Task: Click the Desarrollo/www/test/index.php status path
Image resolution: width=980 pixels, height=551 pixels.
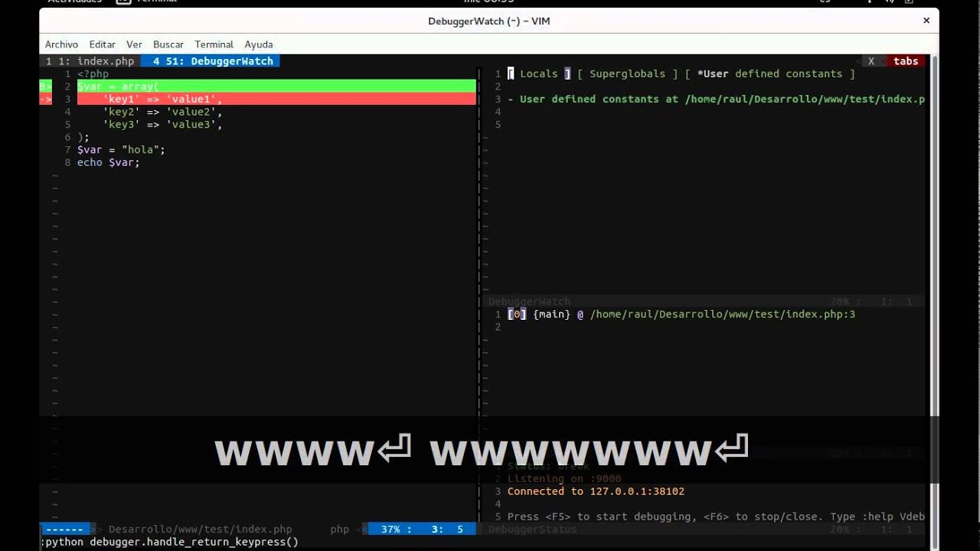Action: pyautogui.click(x=201, y=529)
